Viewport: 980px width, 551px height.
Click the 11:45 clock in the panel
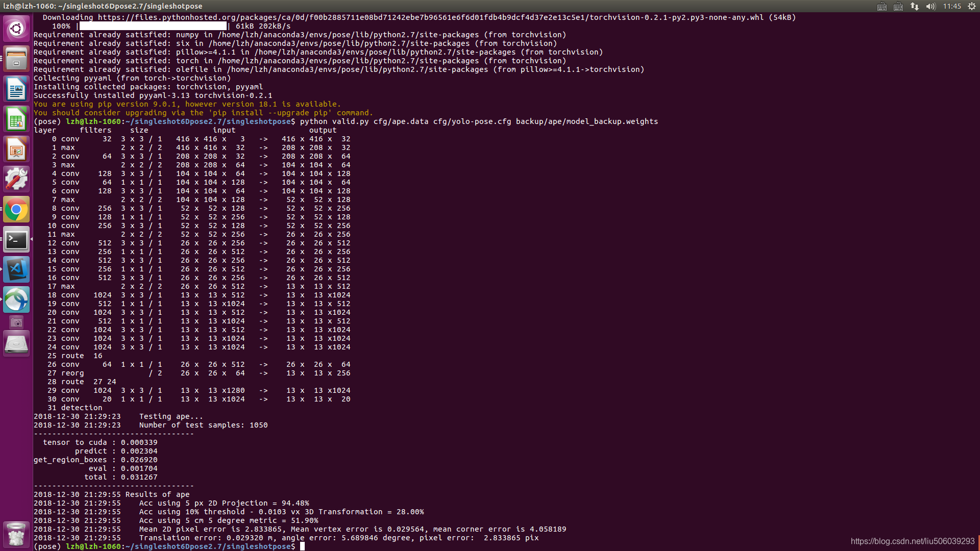pyautogui.click(x=952, y=6)
